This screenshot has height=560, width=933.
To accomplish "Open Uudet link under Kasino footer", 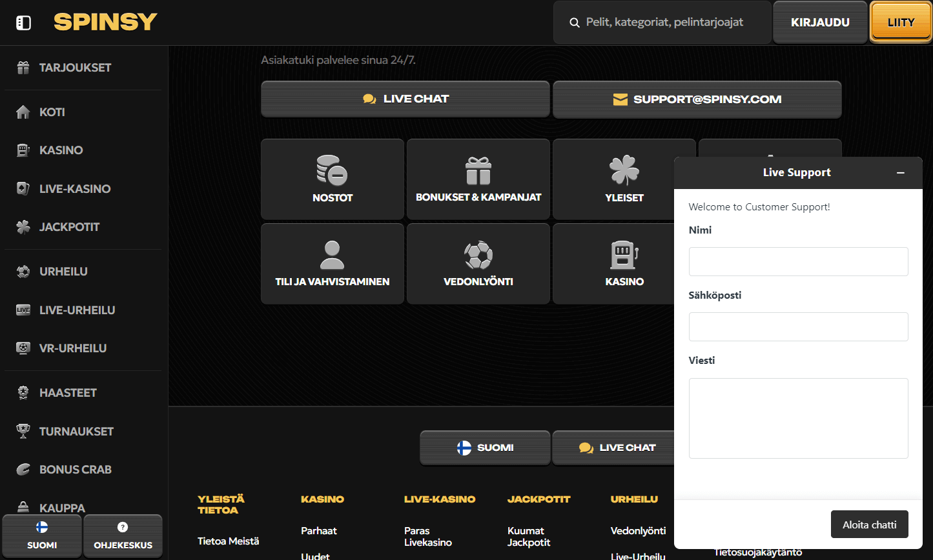I will (x=315, y=555).
